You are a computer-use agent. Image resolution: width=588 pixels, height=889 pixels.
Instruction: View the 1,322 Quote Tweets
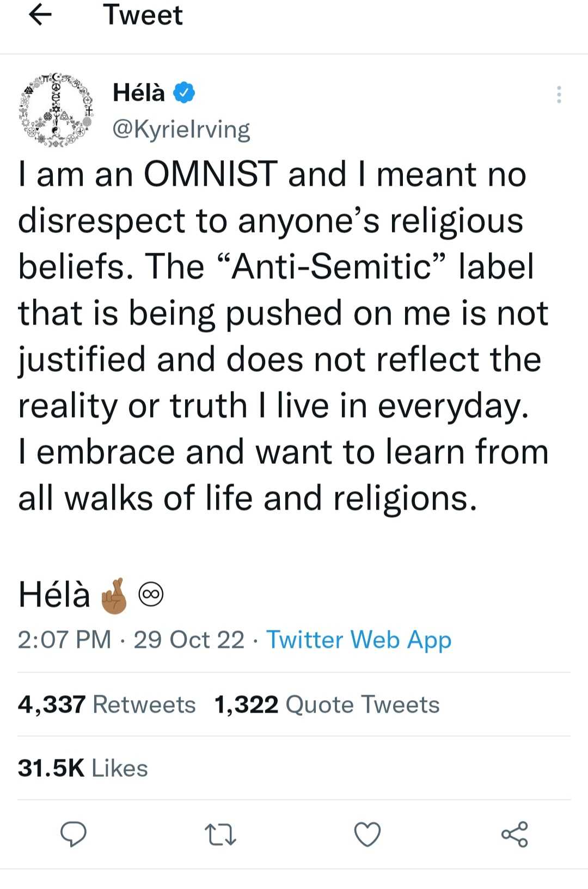(327, 704)
